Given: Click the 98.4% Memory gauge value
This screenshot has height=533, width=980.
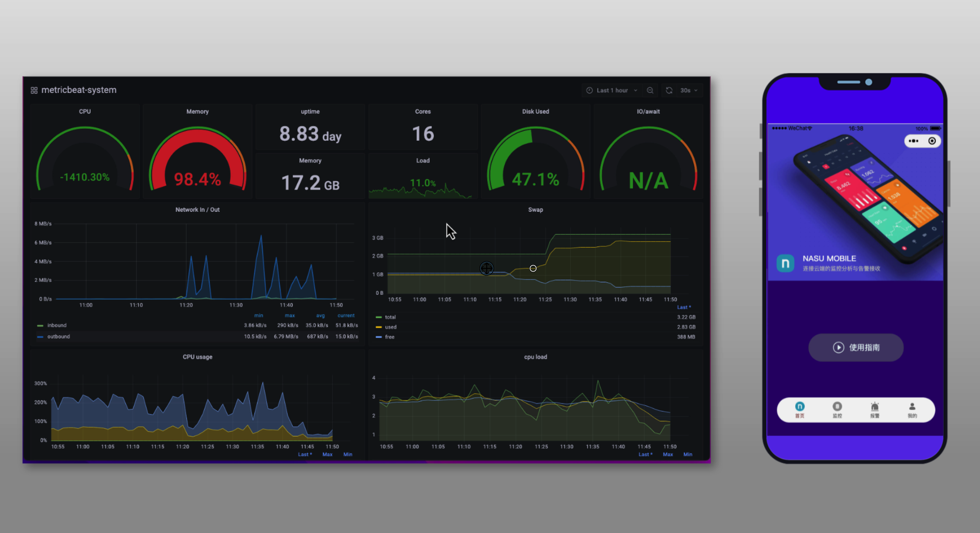Looking at the screenshot, I should click(x=198, y=179).
